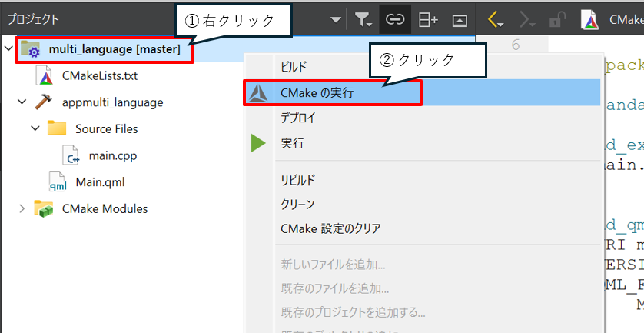Click the CMake file icon in editor bar

point(590,19)
